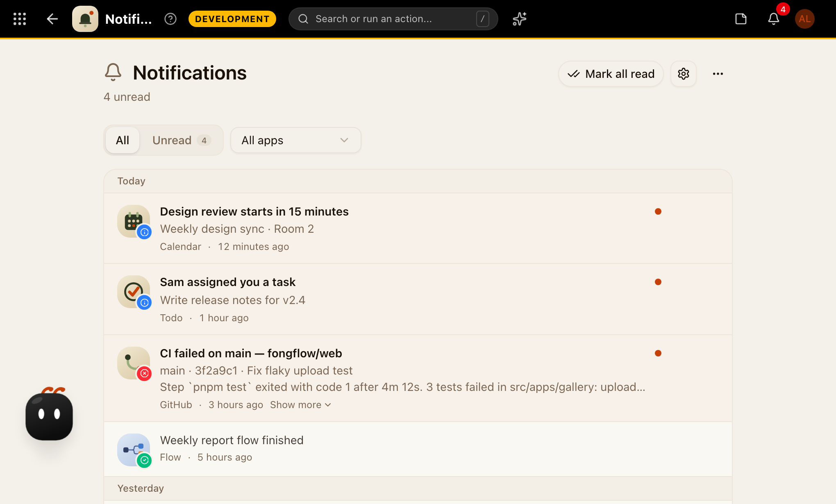Click the pnpm test failure step text

[x=402, y=387]
